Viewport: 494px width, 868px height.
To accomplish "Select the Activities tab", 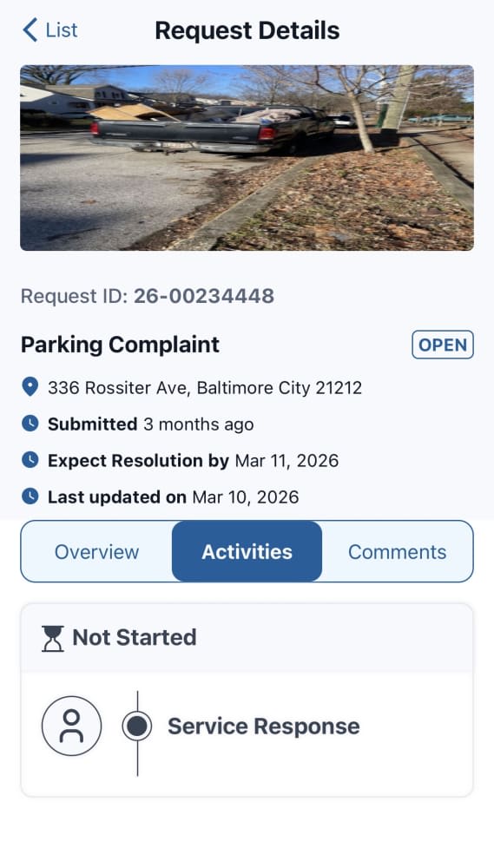I will pos(247,552).
